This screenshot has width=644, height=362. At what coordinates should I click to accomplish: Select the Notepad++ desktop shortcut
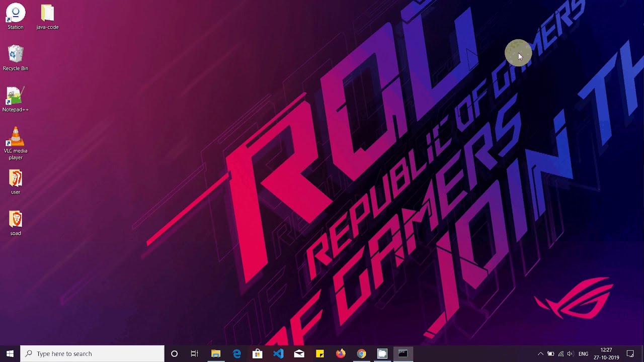coord(16,99)
